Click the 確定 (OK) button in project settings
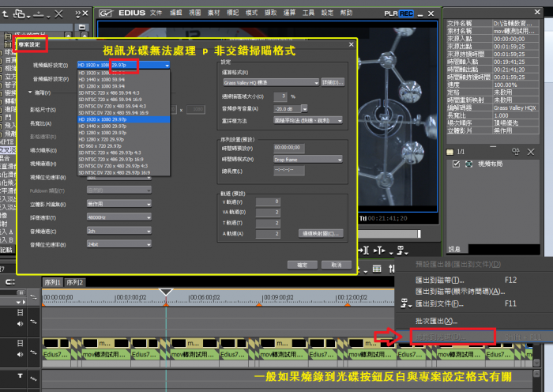The height and width of the screenshot is (392, 553). click(302, 265)
